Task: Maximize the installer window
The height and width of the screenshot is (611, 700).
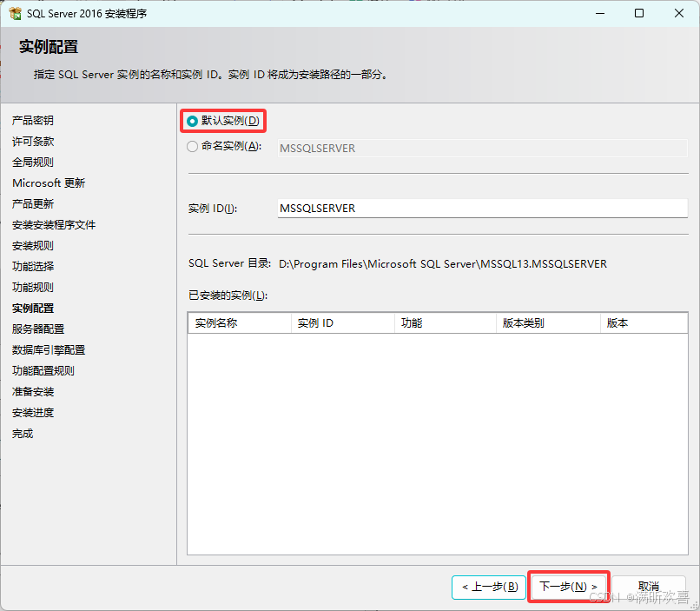Action: coord(639,13)
